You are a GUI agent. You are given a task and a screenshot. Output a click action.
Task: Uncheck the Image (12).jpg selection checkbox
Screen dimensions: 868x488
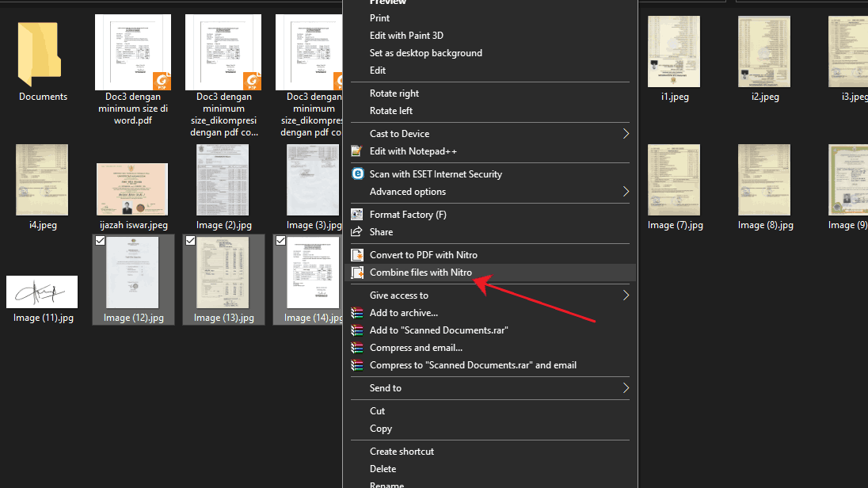pos(101,240)
